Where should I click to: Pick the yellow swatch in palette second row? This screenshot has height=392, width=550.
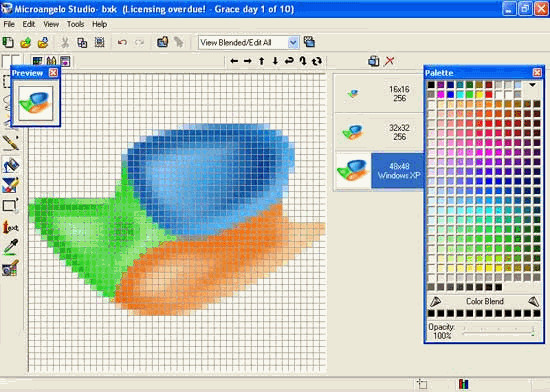pos(479,94)
